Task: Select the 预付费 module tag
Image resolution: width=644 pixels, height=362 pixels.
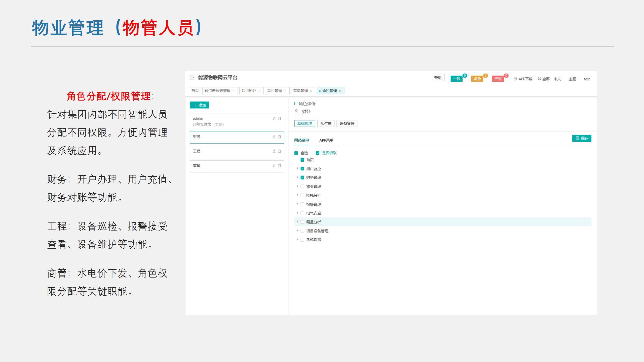Action: pos(326,123)
